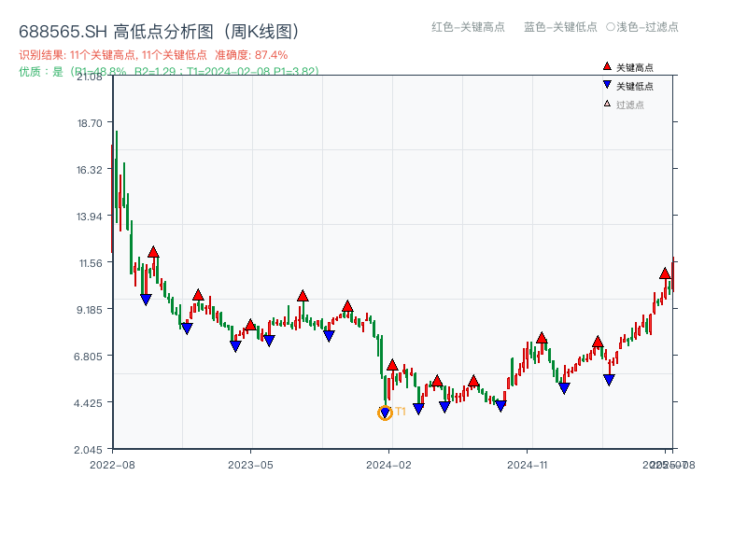
Task: Click the orange-circled T1 low point marker
Action: (x=385, y=413)
